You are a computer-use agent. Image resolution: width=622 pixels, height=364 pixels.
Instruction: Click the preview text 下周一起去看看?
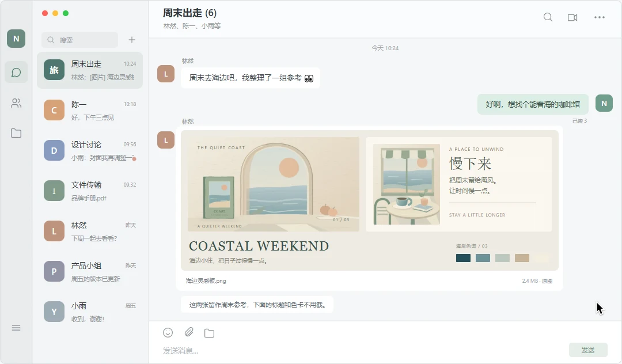point(94,238)
